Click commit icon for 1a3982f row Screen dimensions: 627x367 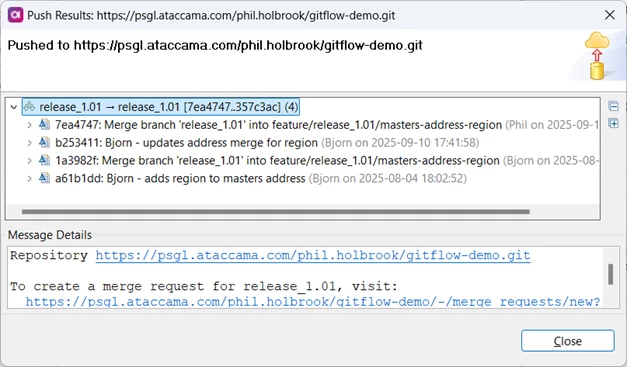(x=44, y=160)
